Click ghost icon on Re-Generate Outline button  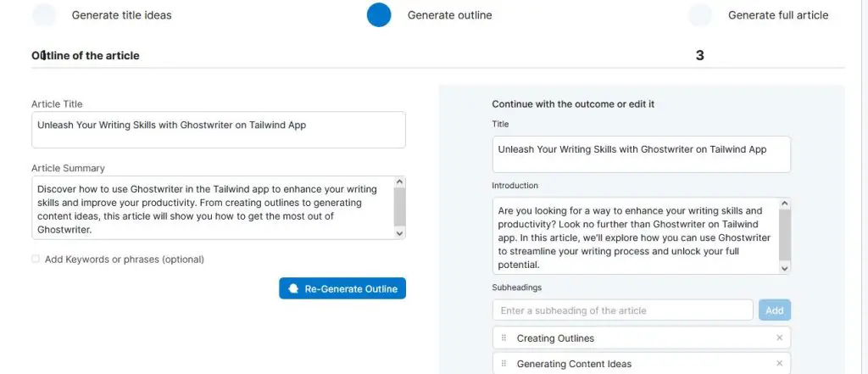294,288
